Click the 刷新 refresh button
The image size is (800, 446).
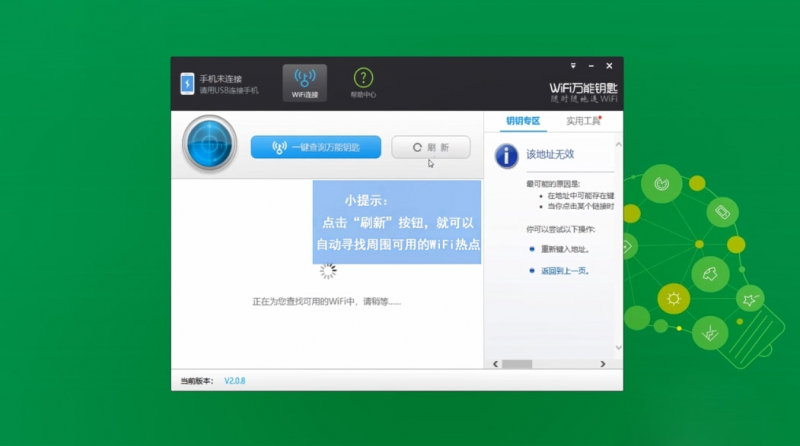[431, 147]
